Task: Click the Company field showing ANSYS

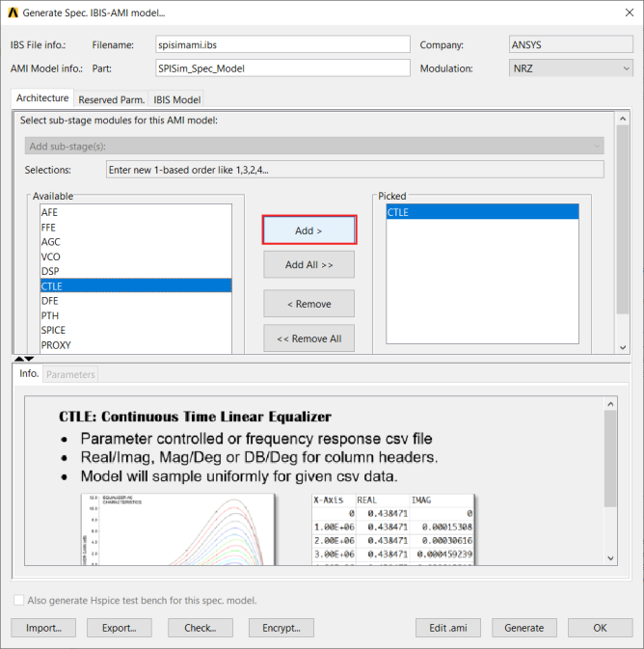Action: [571, 44]
